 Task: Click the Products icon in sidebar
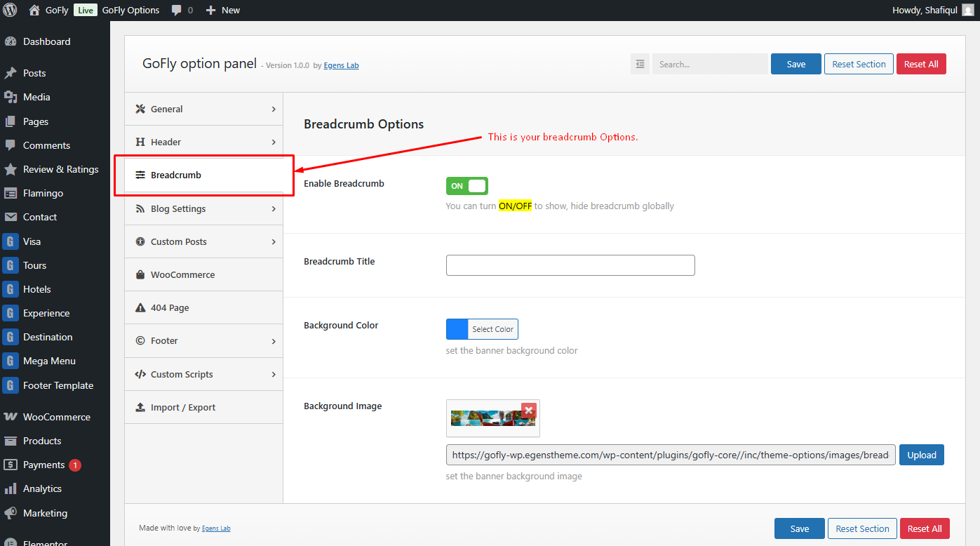click(x=11, y=441)
